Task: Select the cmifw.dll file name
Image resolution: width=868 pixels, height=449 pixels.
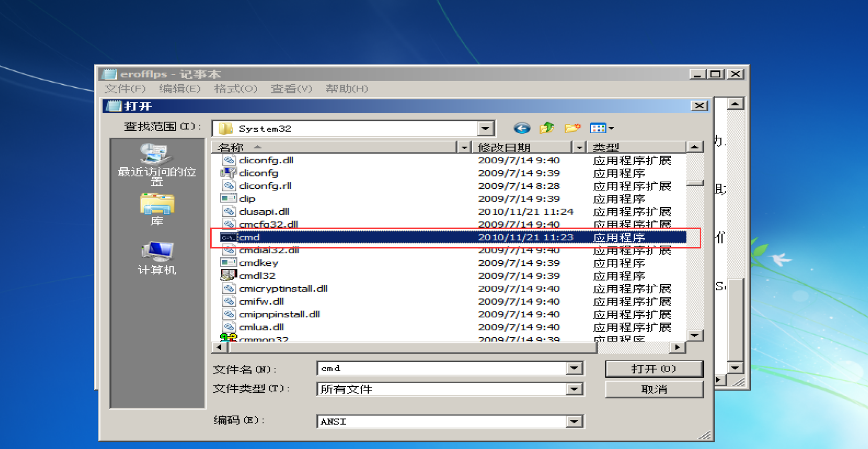Action: [261, 301]
